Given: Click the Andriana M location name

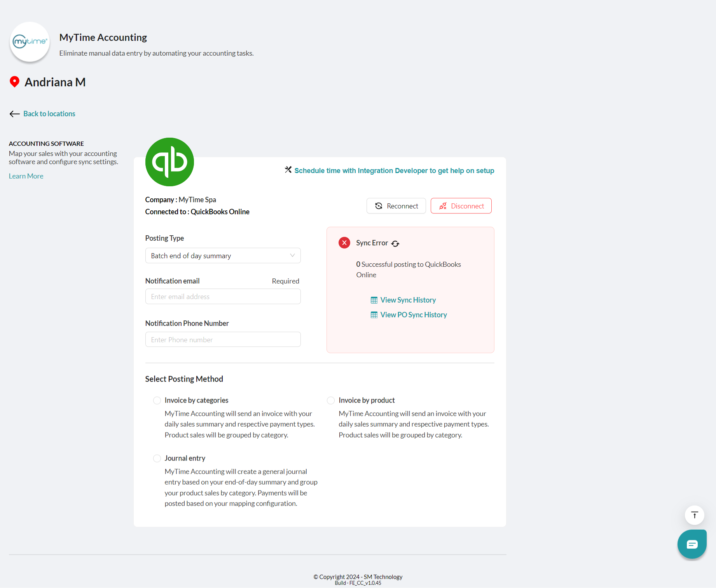Looking at the screenshot, I should tap(55, 82).
